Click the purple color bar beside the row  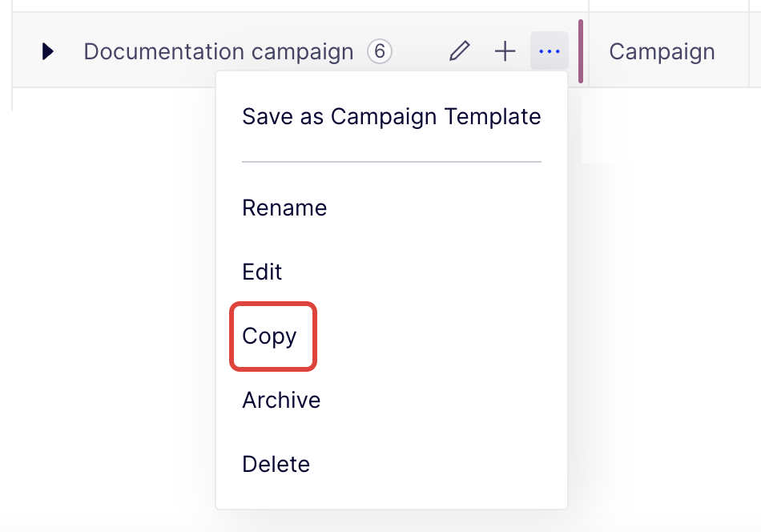pyautogui.click(x=581, y=52)
